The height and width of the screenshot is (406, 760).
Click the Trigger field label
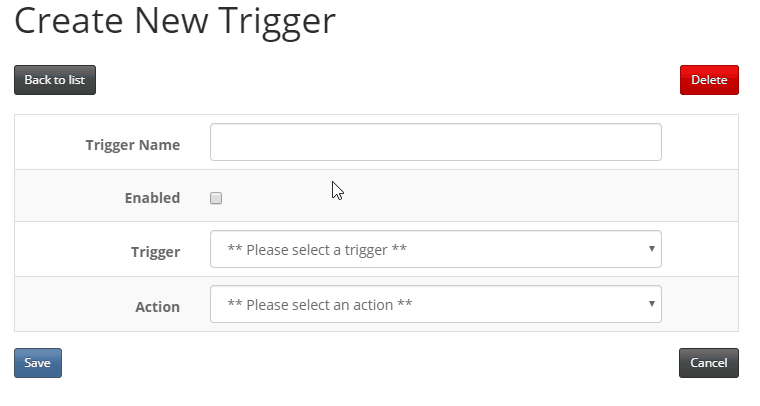(156, 252)
